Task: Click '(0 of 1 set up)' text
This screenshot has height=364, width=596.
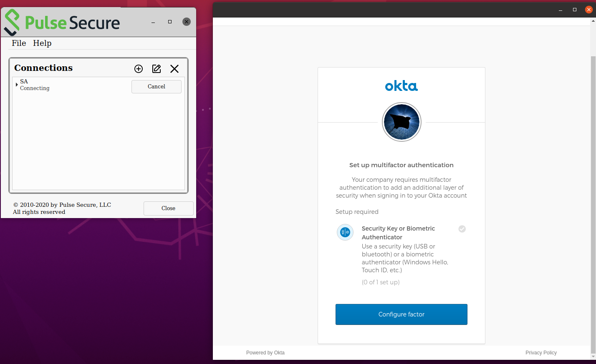Action: point(381,282)
